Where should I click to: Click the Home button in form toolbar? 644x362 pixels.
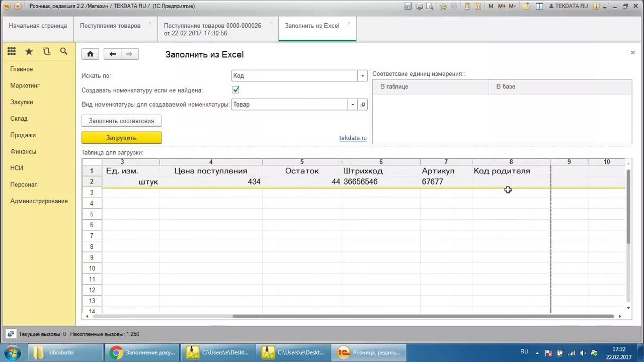click(90, 54)
